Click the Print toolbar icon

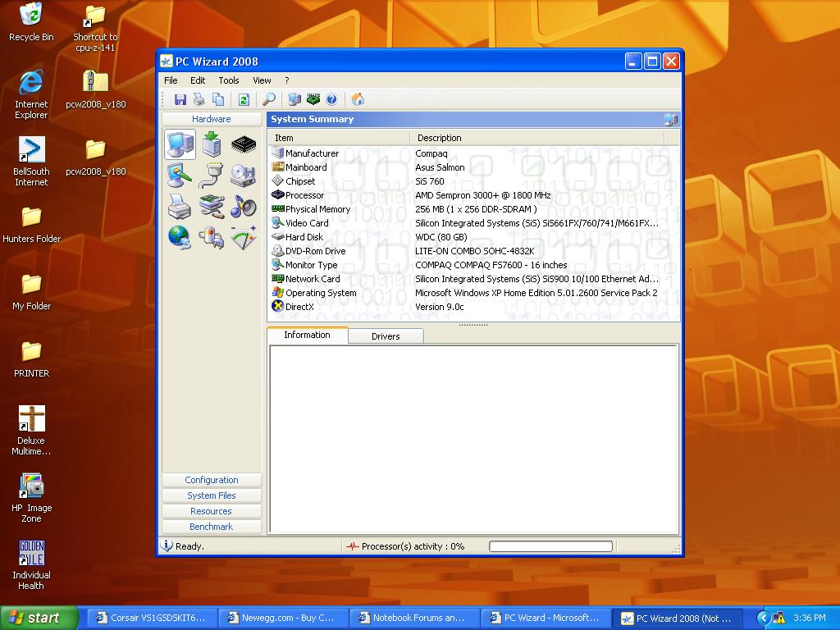pos(199,99)
